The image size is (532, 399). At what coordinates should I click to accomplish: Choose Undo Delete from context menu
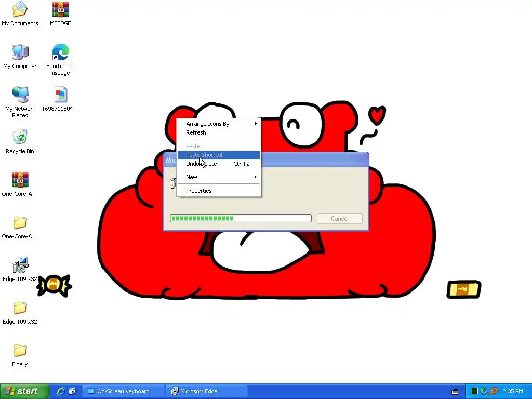[219, 164]
